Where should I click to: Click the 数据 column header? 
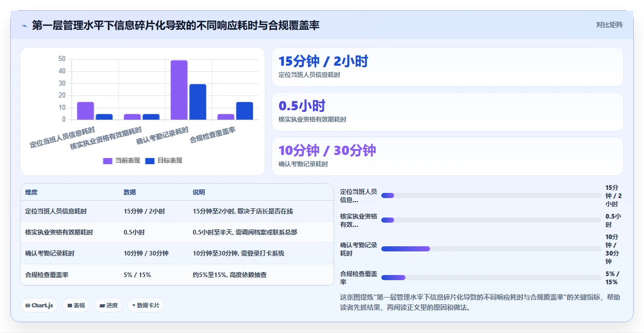(130, 192)
